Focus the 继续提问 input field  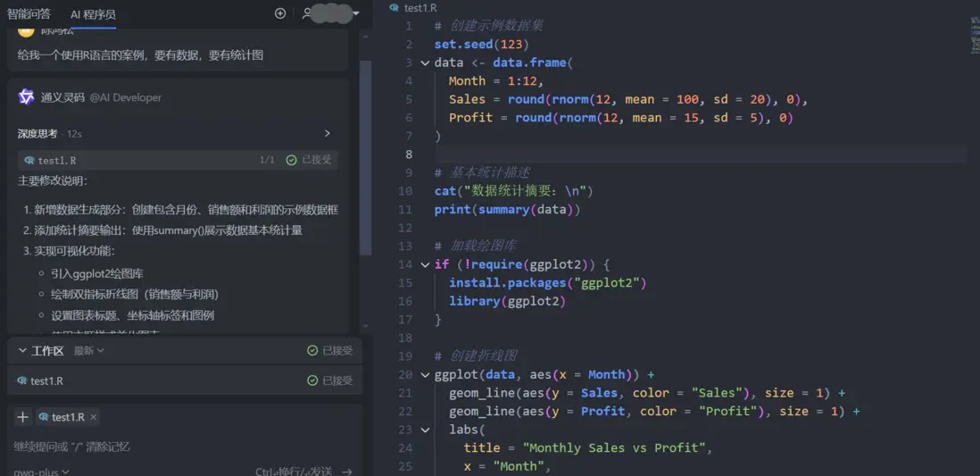185,447
